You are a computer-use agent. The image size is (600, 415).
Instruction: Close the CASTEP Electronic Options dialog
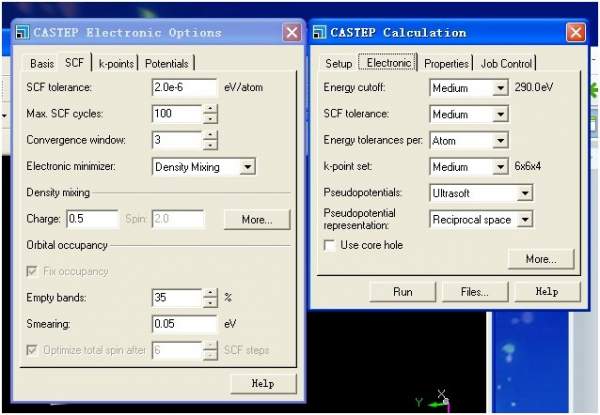[292, 33]
